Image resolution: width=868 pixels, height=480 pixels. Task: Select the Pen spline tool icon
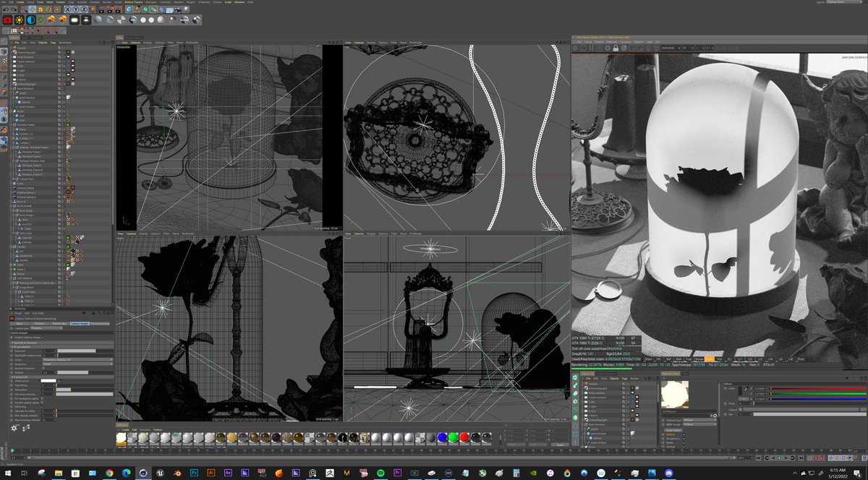coord(137,9)
